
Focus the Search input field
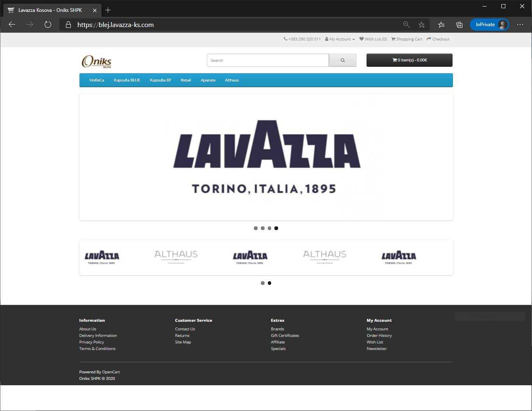[x=268, y=60]
